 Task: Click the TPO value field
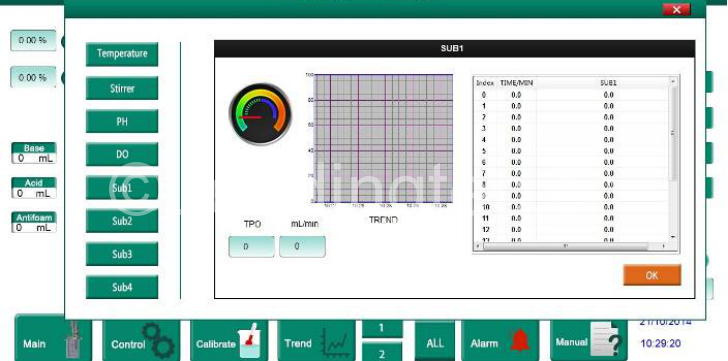pos(251,247)
